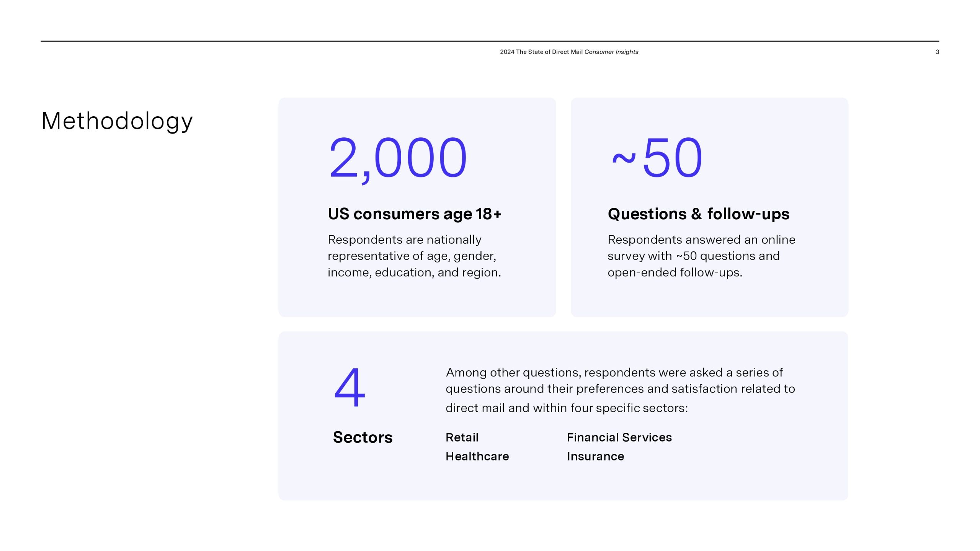Click the Retail sector label
The height and width of the screenshot is (551, 980).
click(462, 437)
